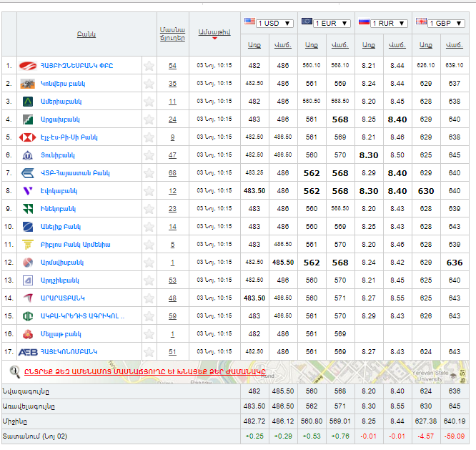Click the -59.09 GBP fluctuation value
476x450 pixels.
(x=455, y=436)
